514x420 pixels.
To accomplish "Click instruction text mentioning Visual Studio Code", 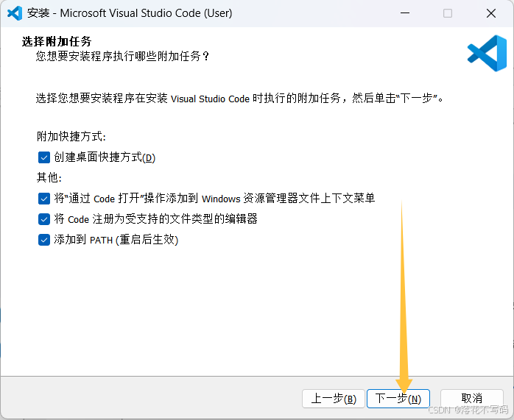I will (239, 99).
